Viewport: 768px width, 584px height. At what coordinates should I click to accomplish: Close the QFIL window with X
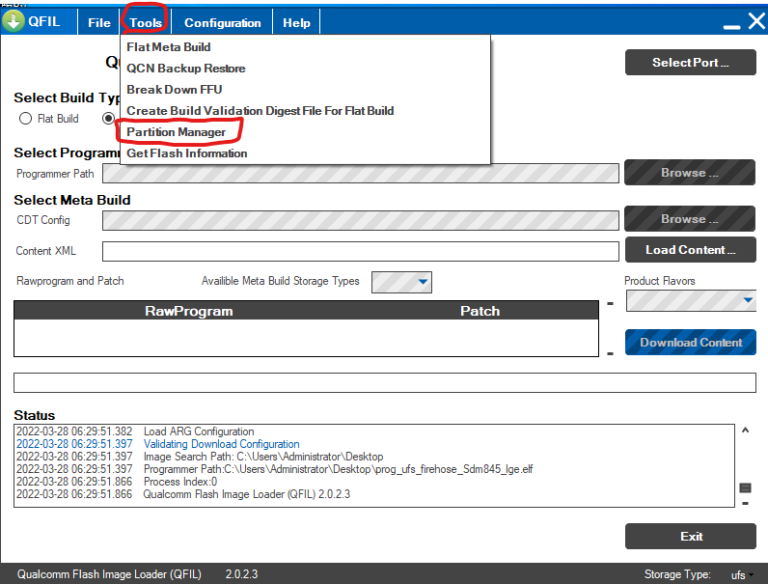756,20
